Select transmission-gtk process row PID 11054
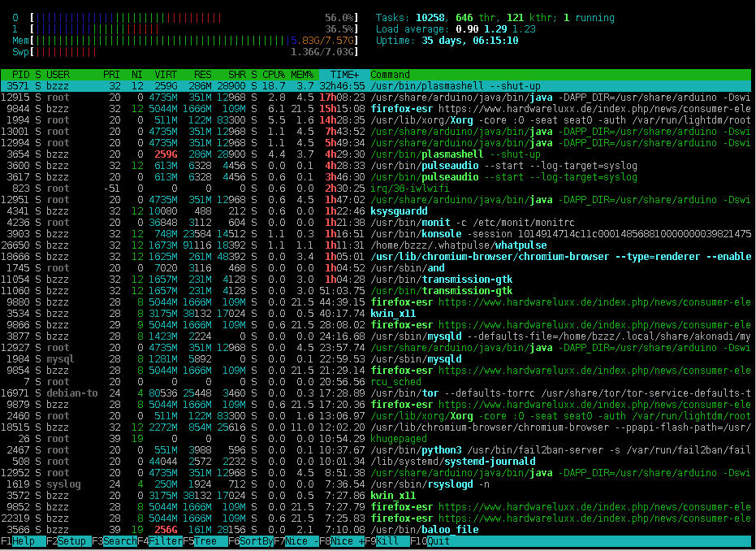Viewport: 756px width, 551px height. pos(376,280)
